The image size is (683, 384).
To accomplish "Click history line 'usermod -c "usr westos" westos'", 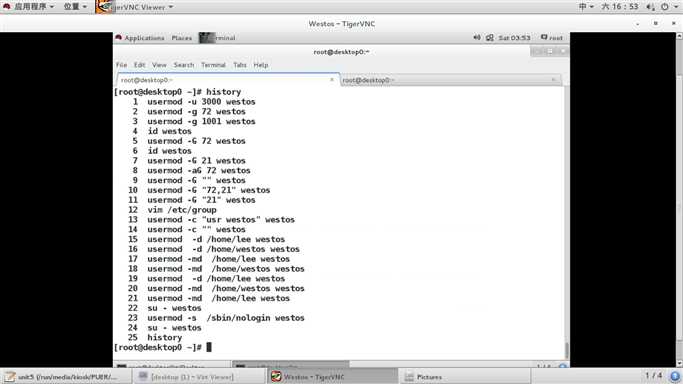I will tap(221, 220).
